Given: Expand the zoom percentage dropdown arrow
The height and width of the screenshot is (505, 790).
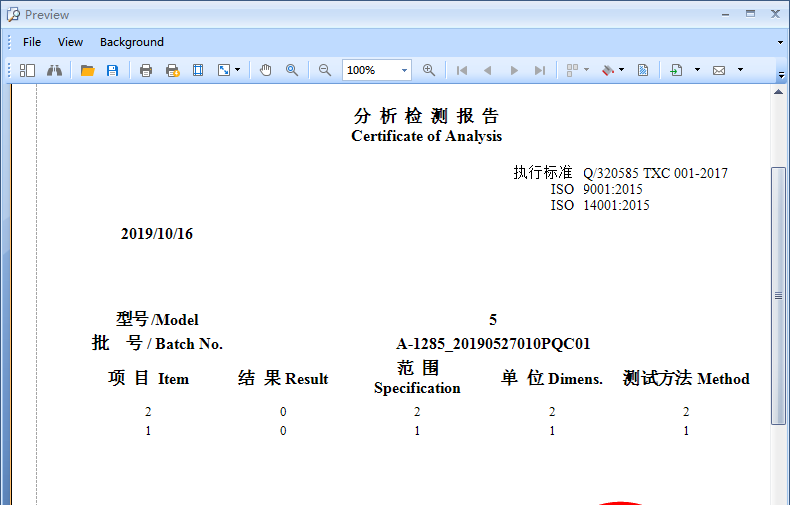Looking at the screenshot, I should [x=404, y=70].
